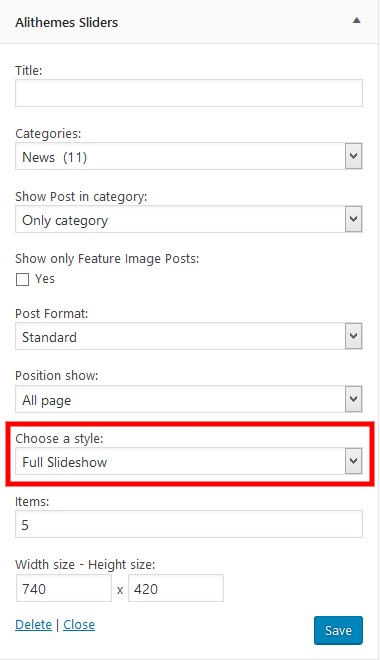Click the Items field containing 5
The width and height of the screenshot is (380, 660).
click(189, 524)
